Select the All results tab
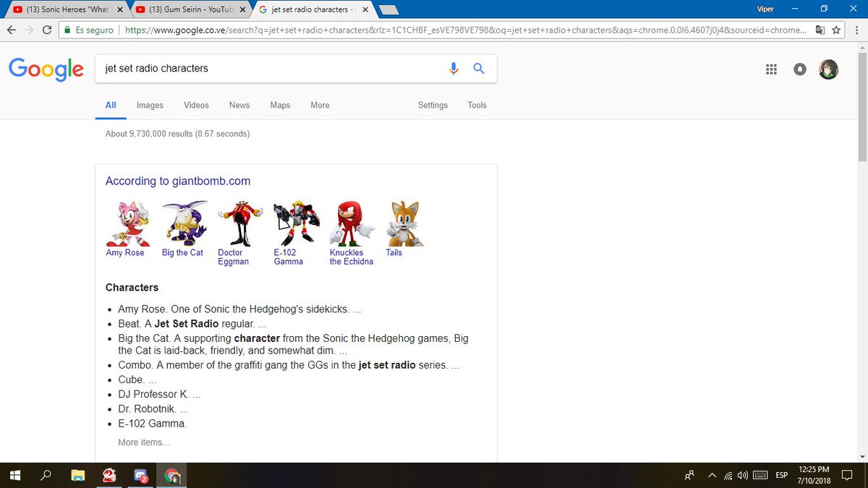Image resolution: width=868 pixels, height=488 pixels. (111, 105)
